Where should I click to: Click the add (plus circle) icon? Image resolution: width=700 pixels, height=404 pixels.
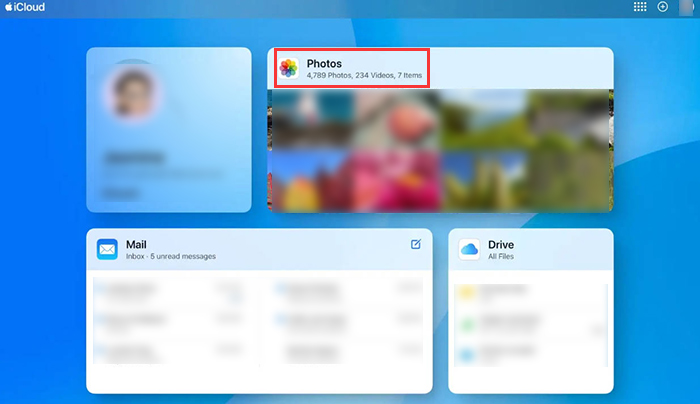pyautogui.click(x=662, y=7)
